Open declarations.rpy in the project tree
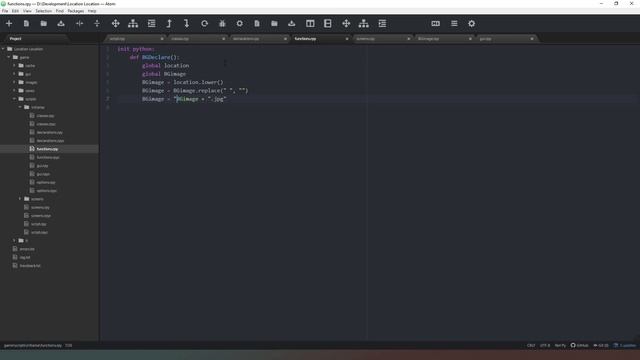 pos(49,132)
